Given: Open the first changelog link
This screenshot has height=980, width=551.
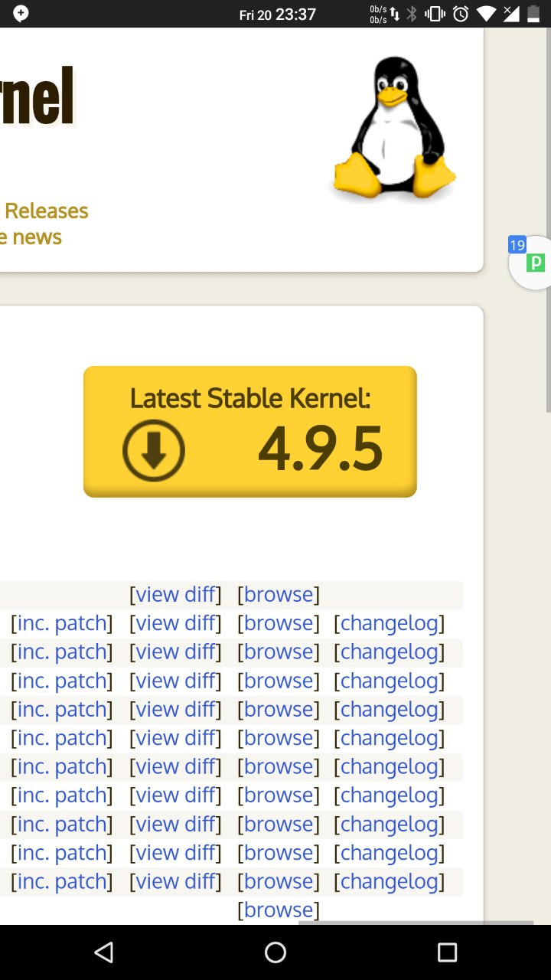Looking at the screenshot, I should [x=390, y=623].
